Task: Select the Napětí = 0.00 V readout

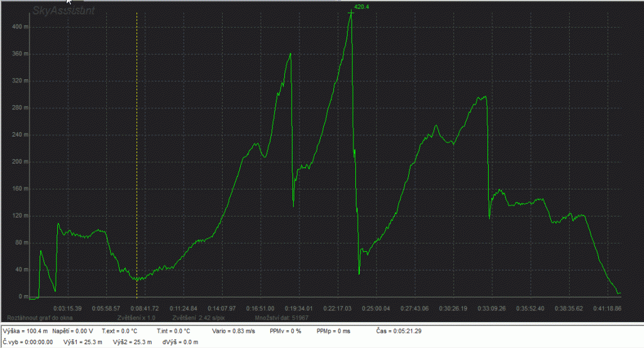Action: pos(73,330)
